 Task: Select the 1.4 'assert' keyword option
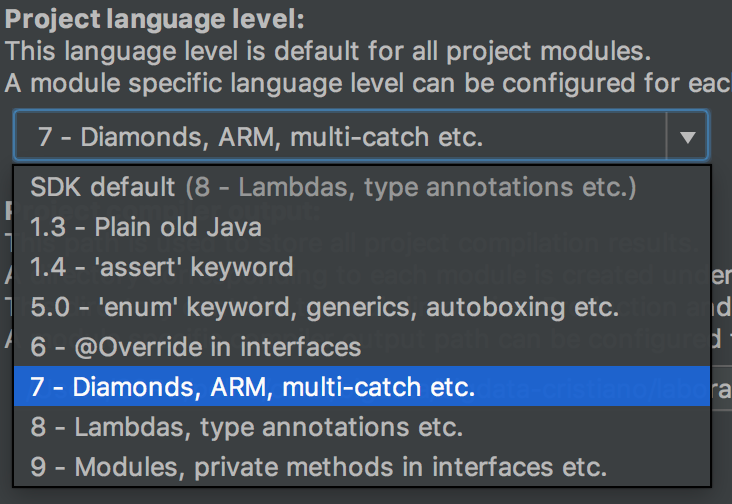tap(161, 267)
